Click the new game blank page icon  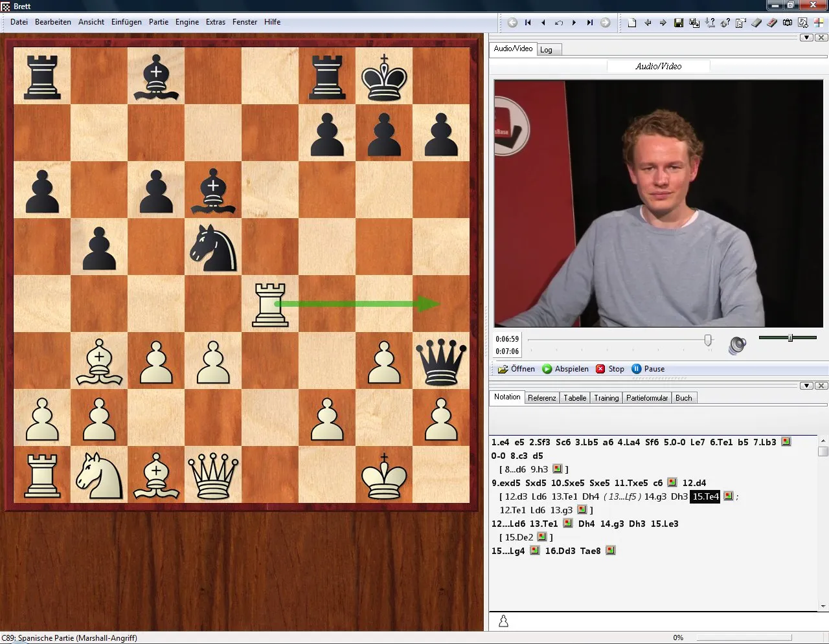pyautogui.click(x=632, y=23)
